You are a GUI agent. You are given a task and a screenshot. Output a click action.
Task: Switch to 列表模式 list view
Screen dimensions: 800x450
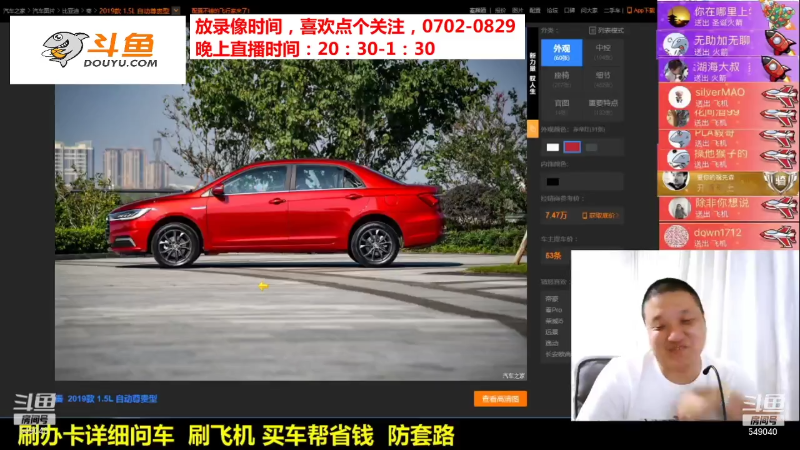[606, 31]
